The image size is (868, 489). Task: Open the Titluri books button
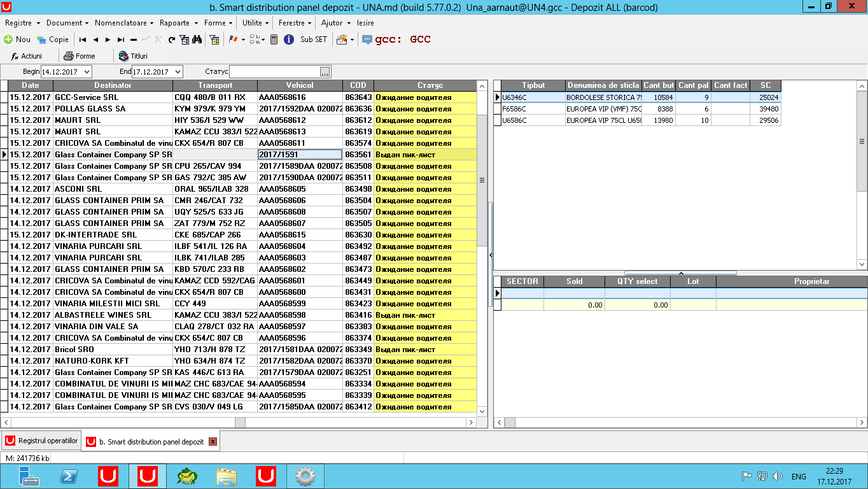pos(133,56)
